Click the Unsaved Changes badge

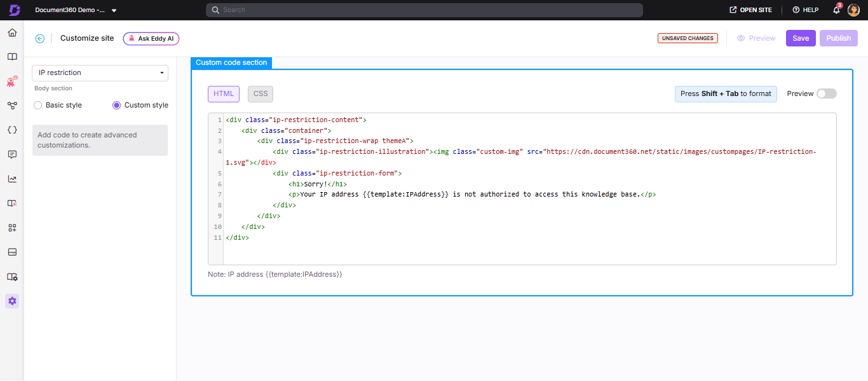(688, 38)
